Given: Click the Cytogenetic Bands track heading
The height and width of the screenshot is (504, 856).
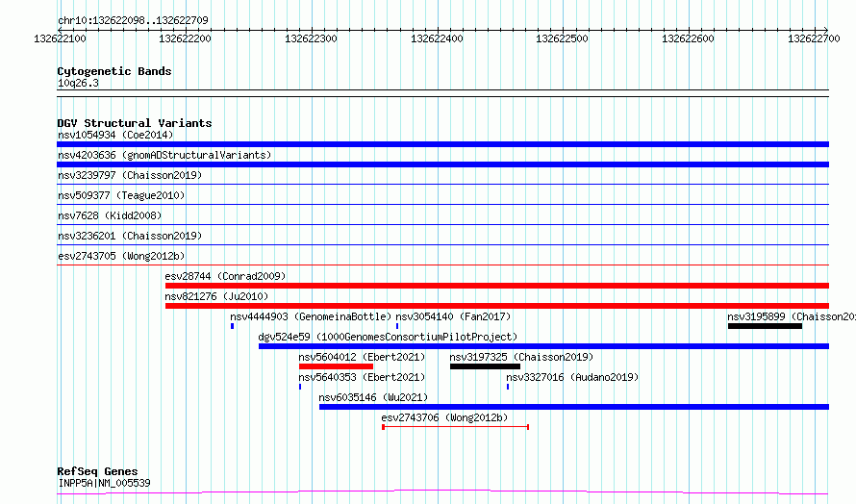Looking at the screenshot, I should click(114, 71).
